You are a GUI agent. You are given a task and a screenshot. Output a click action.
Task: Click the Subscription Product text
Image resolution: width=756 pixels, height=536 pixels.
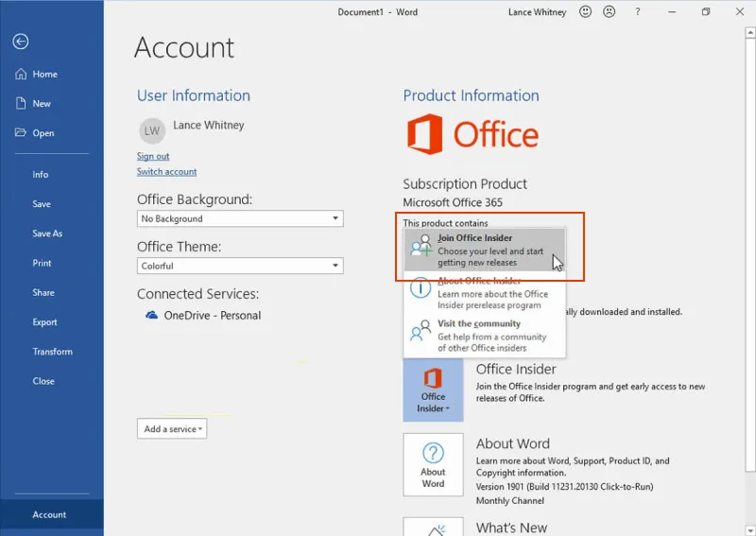click(x=465, y=183)
